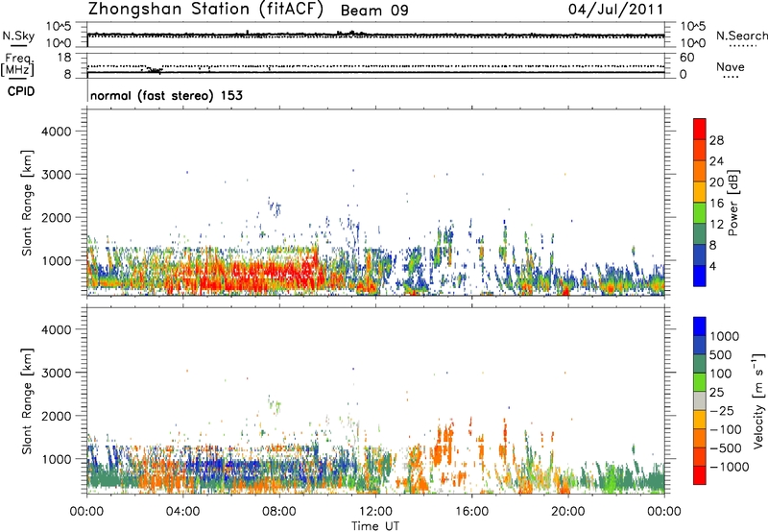Click the "N.Sky" legend label
Viewport: 768px width, 532px height.
pyautogui.click(x=18, y=36)
